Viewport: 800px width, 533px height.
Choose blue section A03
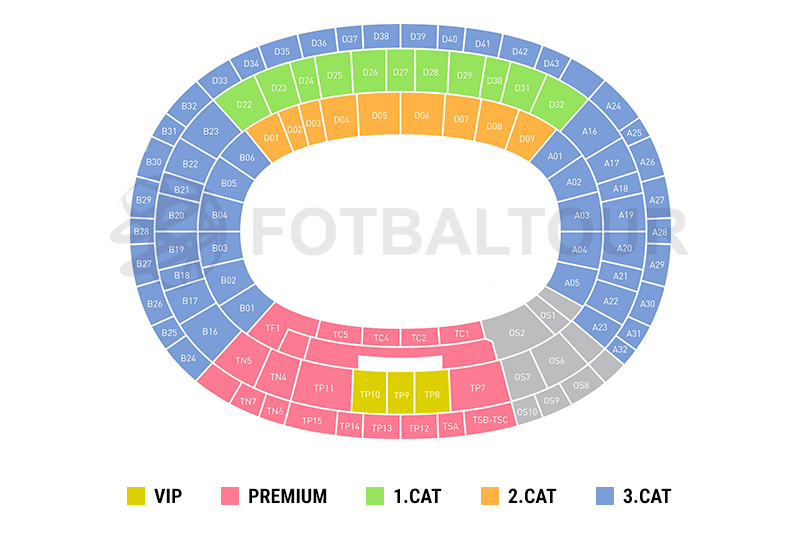(581, 215)
